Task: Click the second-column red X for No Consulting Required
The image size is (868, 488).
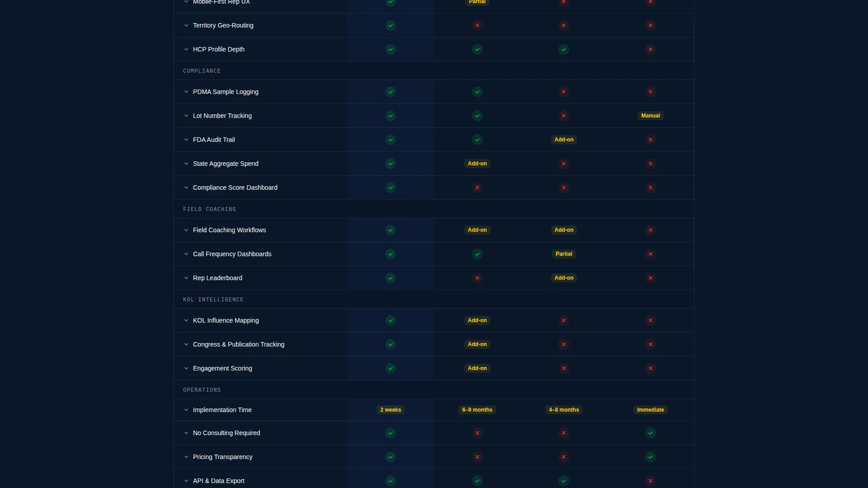Action: (x=477, y=433)
